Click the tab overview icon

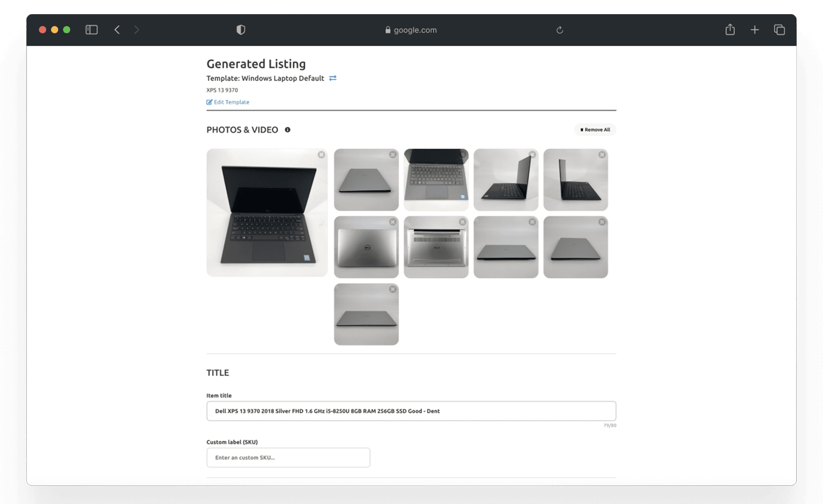779,30
